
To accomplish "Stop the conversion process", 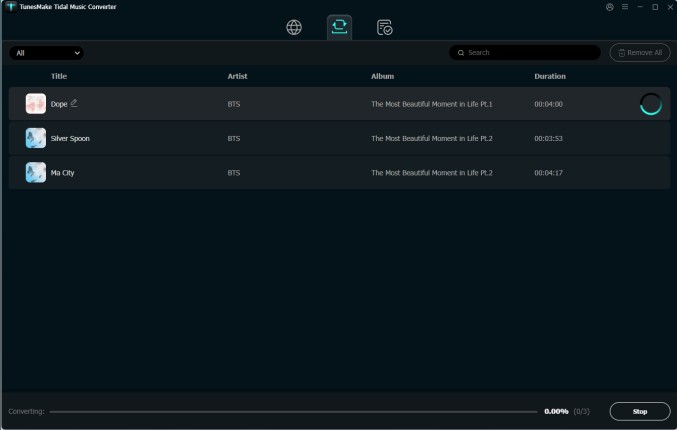I will tap(640, 411).
